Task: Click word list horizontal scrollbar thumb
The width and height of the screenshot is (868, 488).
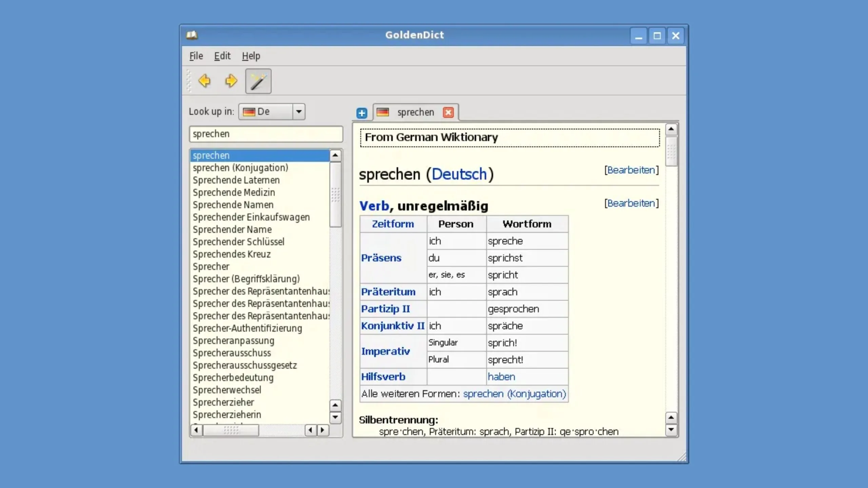Action: [231, 430]
